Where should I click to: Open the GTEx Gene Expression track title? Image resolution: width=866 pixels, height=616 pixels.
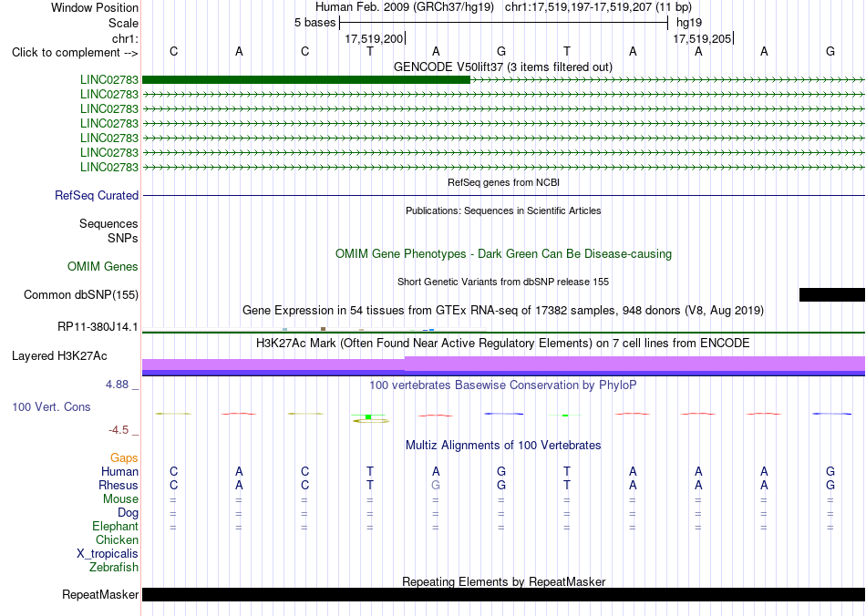(503, 310)
